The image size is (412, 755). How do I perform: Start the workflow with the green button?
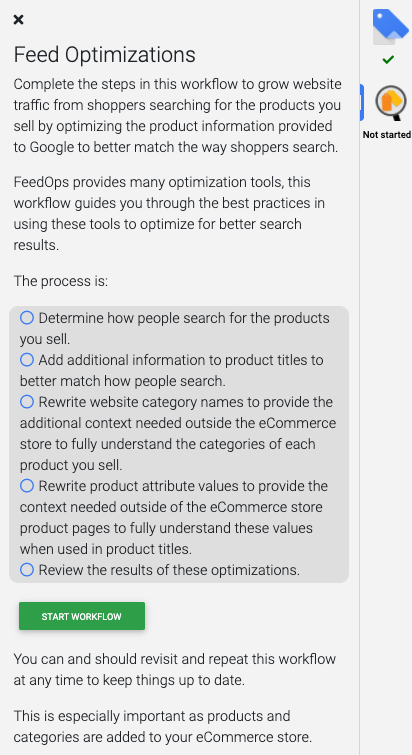click(82, 616)
